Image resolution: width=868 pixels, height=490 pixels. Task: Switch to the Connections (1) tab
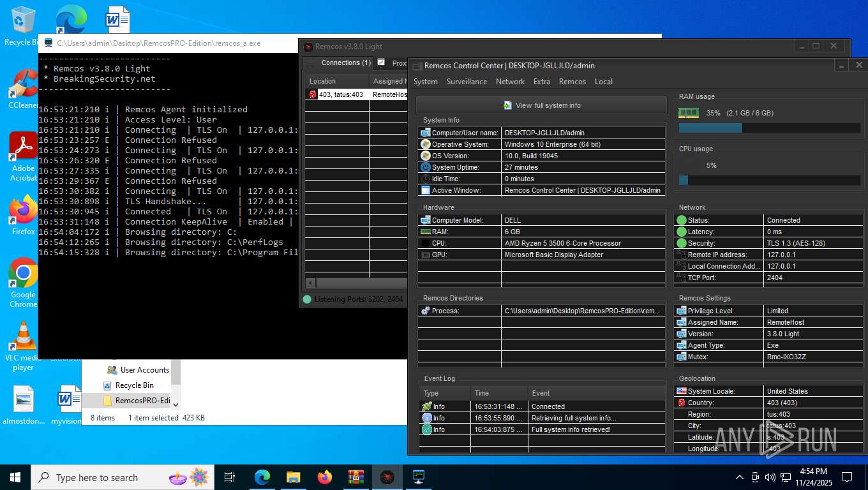pos(340,63)
